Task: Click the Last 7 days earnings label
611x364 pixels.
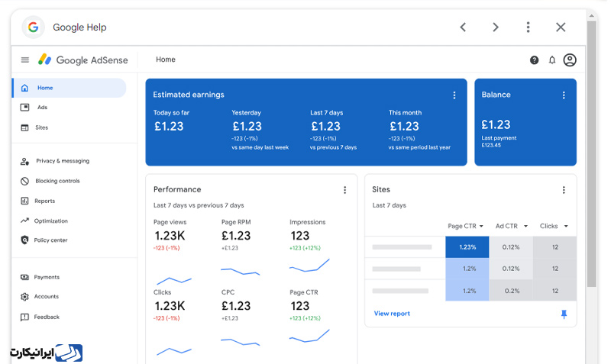Action: pyautogui.click(x=327, y=112)
